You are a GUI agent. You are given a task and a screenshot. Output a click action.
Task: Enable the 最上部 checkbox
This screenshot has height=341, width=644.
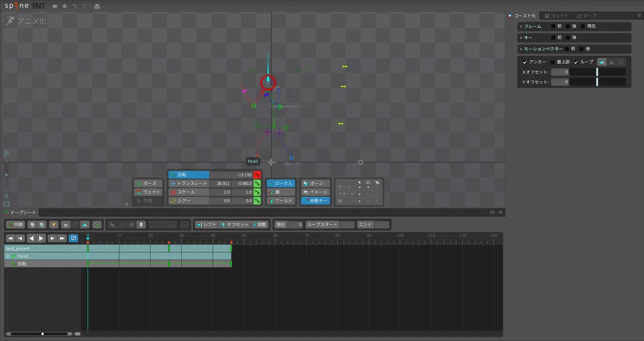pyautogui.click(x=553, y=62)
